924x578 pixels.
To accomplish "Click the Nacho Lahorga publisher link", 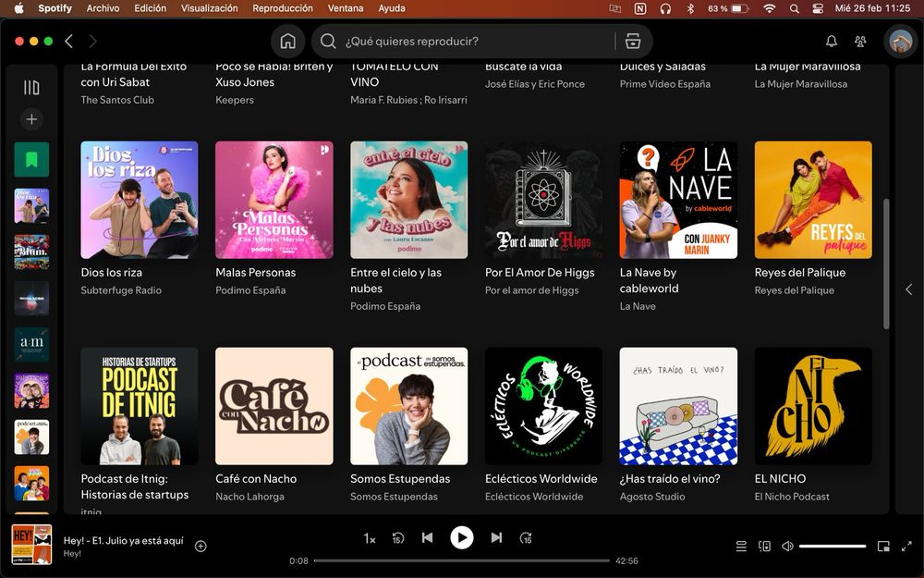I will 249,497.
